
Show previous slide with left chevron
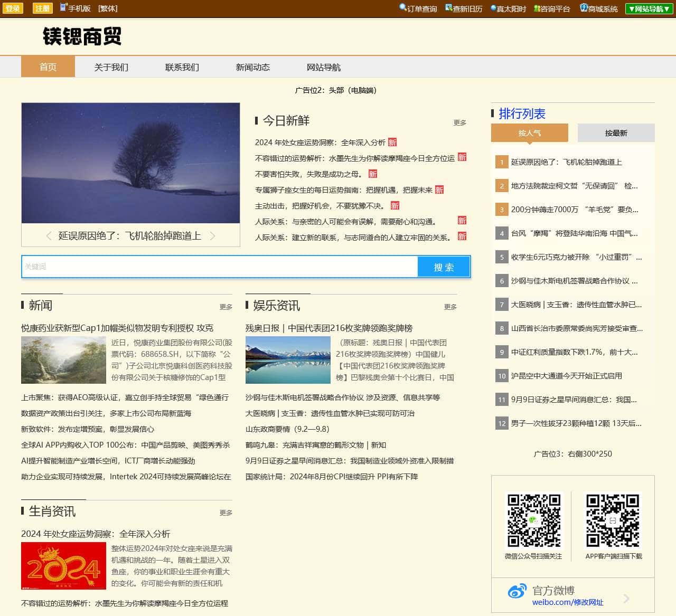[x=49, y=236]
